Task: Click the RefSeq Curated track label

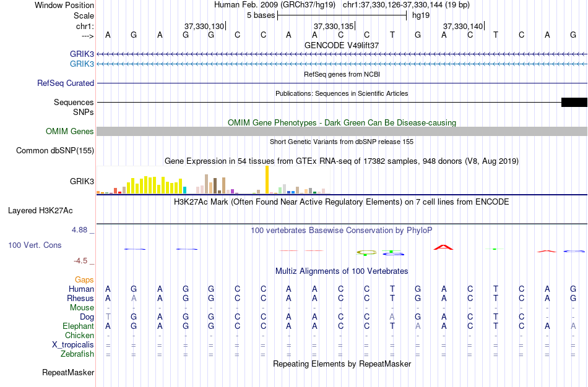Action: point(66,83)
